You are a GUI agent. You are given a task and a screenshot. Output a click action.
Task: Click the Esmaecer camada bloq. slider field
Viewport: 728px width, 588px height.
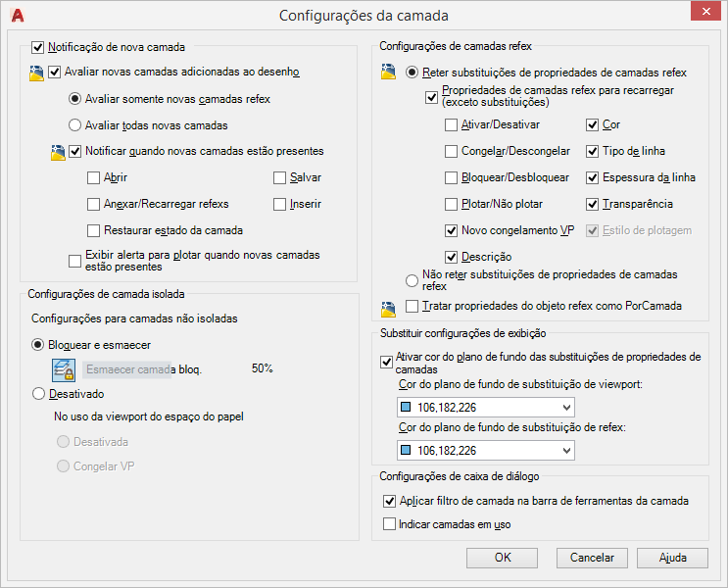[127, 369]
